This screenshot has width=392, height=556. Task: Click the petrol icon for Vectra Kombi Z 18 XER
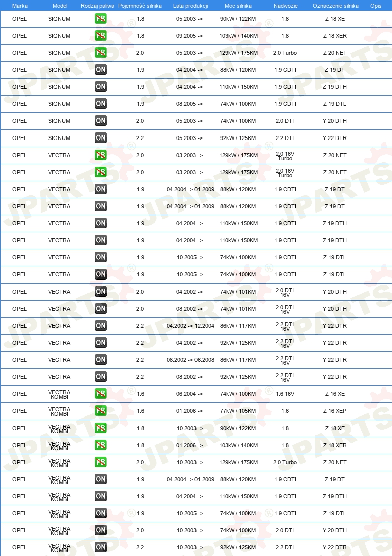click(101, 445)
